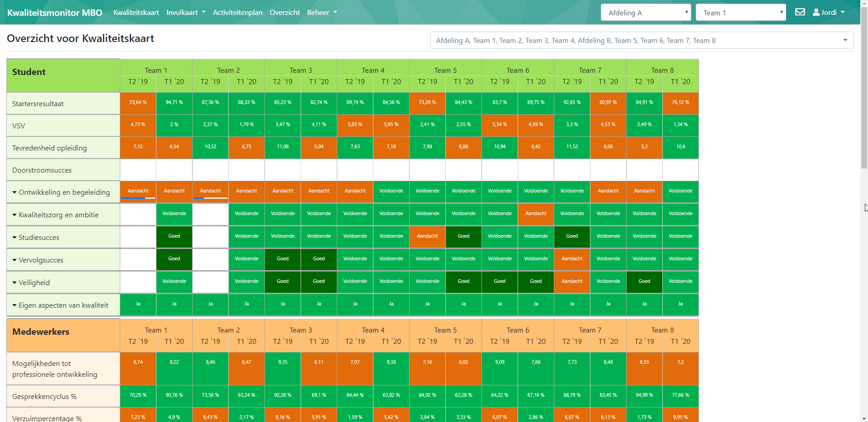The image size is (868, 422).
Task: Expand the Beheer menu
Action: pos(321,12)
